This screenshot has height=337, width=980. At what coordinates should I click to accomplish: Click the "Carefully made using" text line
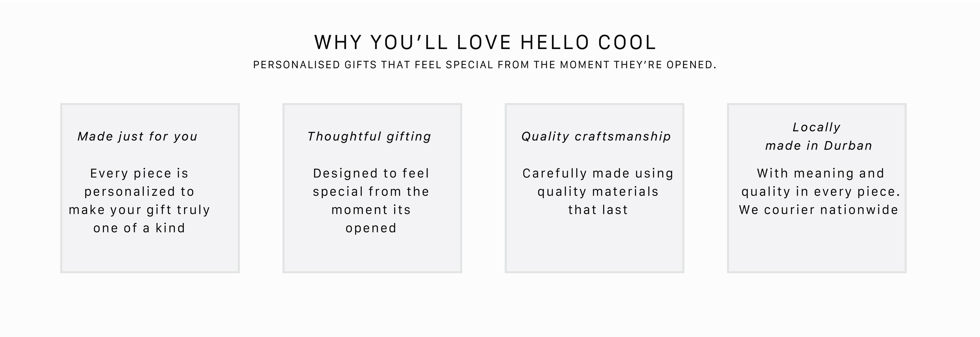[x=598, y=173]
